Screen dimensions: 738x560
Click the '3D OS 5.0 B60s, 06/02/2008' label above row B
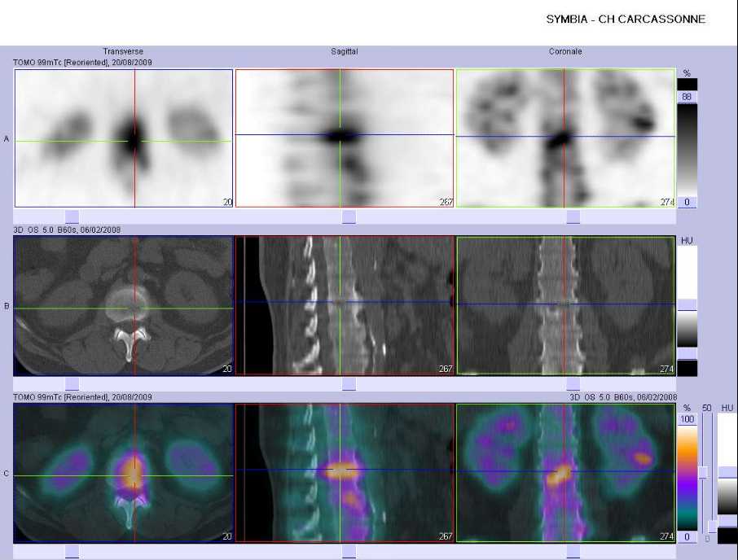67,230
